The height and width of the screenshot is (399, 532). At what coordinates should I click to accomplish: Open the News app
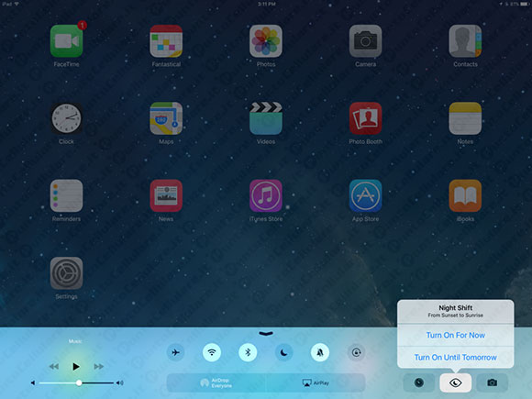click(166, 195)
